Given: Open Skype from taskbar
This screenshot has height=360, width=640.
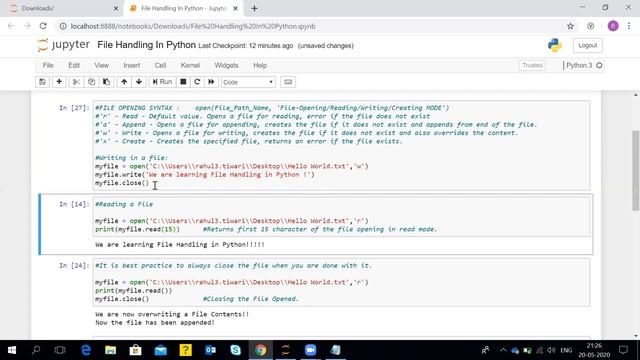Looking at the screenshot, I should tap(236, 350).
